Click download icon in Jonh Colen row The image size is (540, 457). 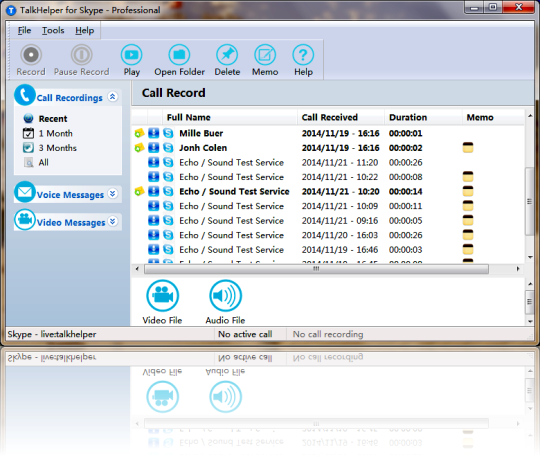coord(154,148)
